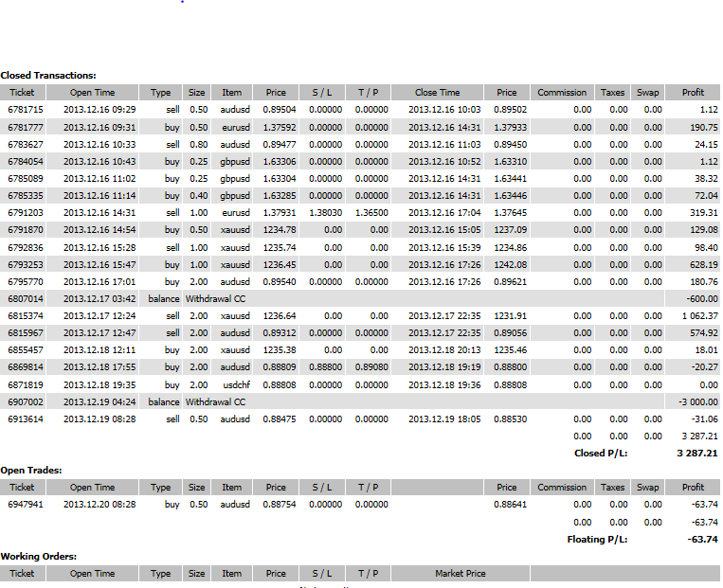Select ticket 6784054

point(26,161)
